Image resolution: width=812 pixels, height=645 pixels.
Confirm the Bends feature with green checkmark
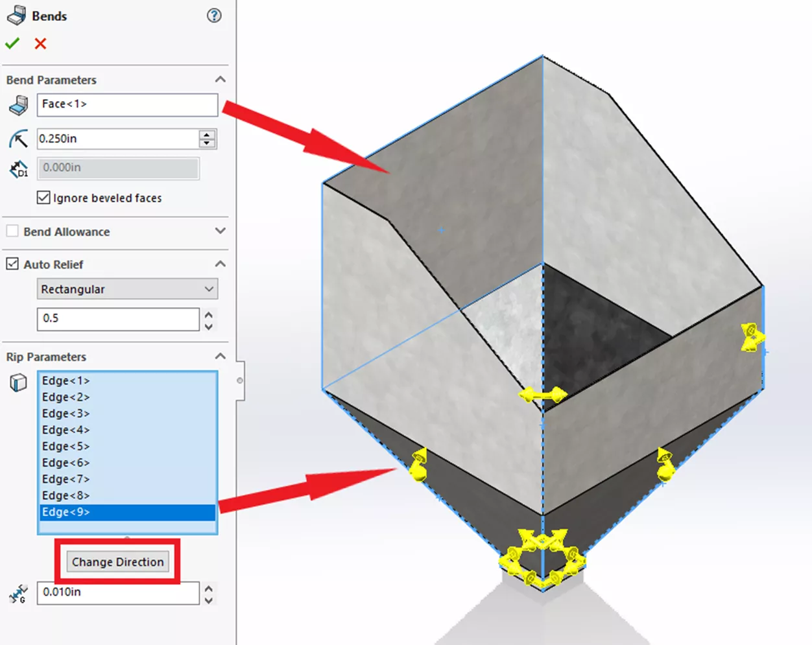click(12, 43)
